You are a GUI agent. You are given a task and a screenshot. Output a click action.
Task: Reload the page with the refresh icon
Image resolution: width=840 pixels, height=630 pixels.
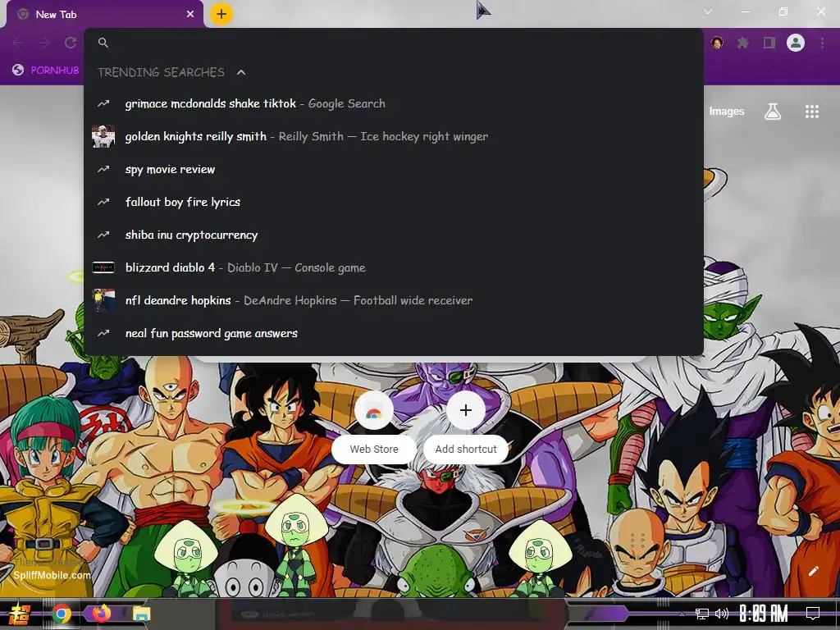(71, 43)
